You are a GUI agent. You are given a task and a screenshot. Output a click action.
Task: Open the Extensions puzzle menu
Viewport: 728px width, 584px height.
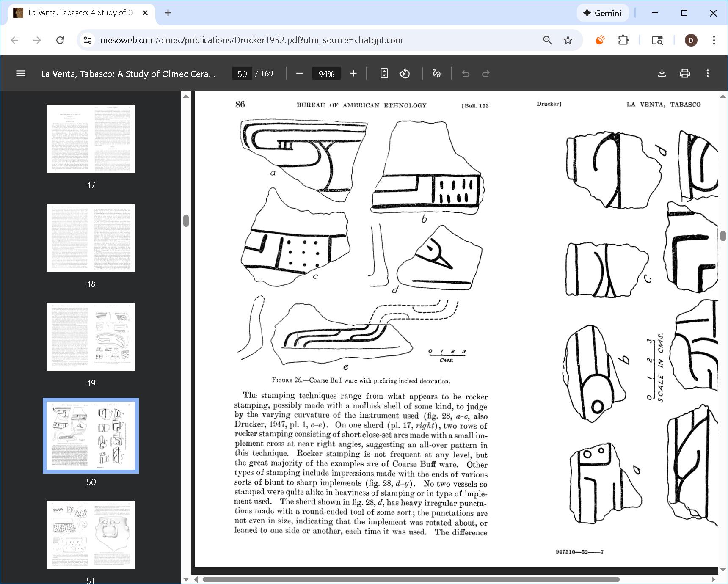pyautogui.click(x=623, y=40)
